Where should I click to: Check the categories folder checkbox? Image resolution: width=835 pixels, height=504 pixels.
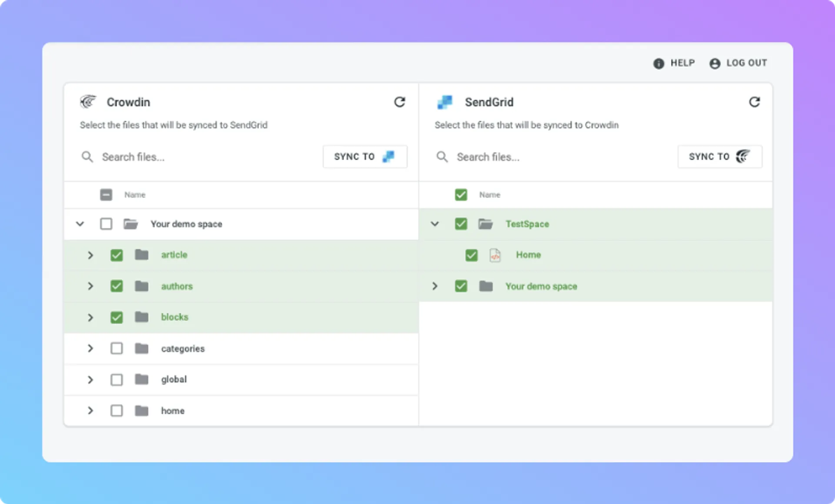[117, 348]
